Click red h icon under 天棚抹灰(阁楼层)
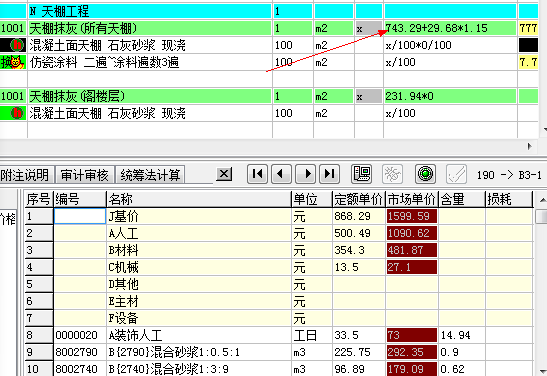This screenshot has height=376, width=547. pos(17,113)
